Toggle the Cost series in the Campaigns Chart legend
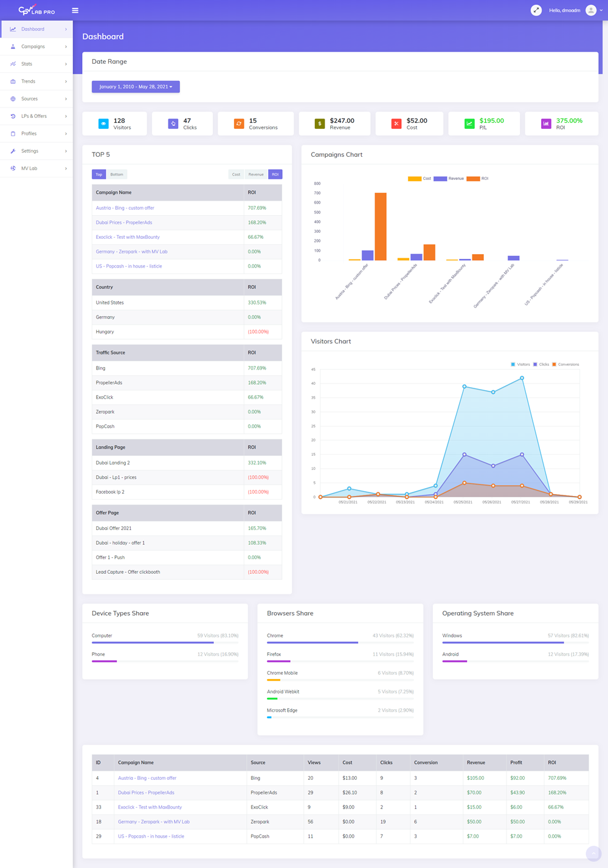Viewport: 608px width, 868px height. coord(419,178)
